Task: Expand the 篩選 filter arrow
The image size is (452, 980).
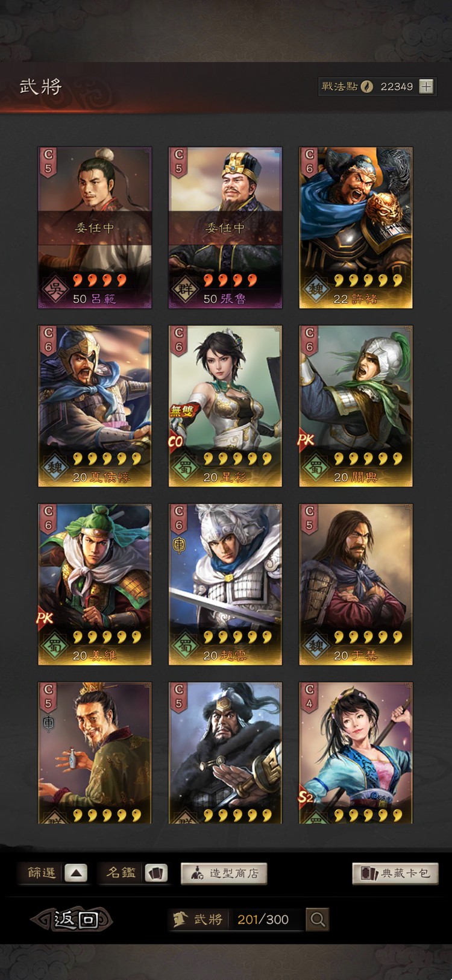Action: (76, 873)
